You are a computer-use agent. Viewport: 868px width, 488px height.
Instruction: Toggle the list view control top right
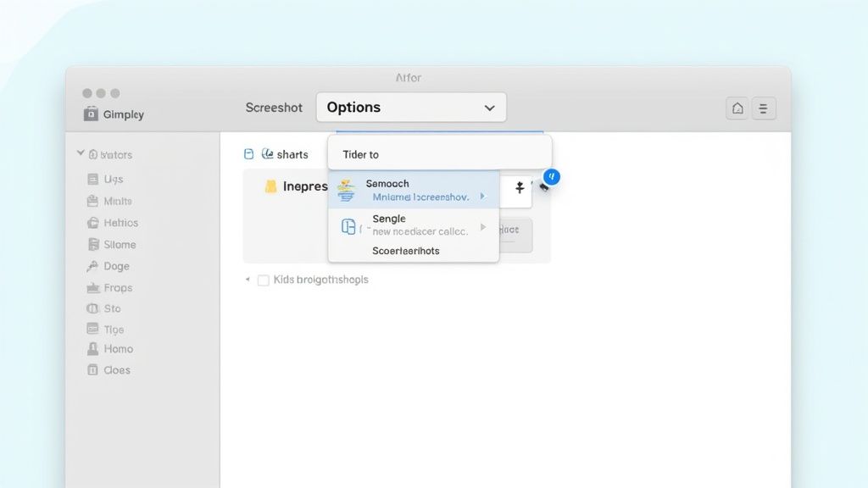(x=764, y=108)
